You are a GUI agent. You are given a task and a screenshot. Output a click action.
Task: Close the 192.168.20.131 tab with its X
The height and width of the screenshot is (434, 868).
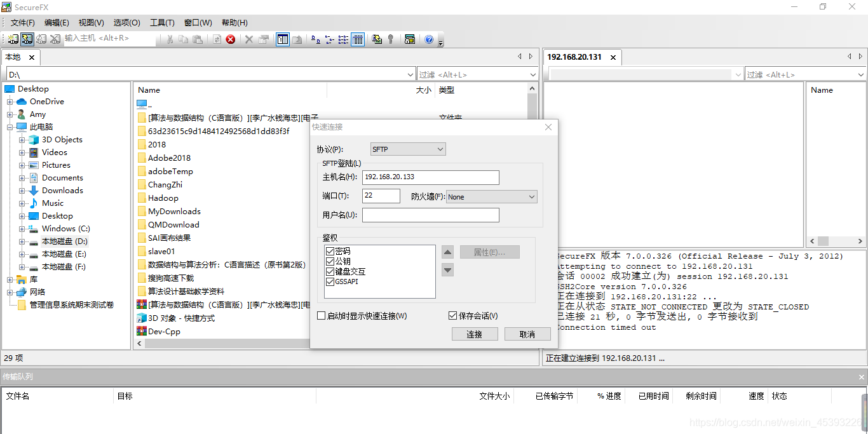[613, 57]
